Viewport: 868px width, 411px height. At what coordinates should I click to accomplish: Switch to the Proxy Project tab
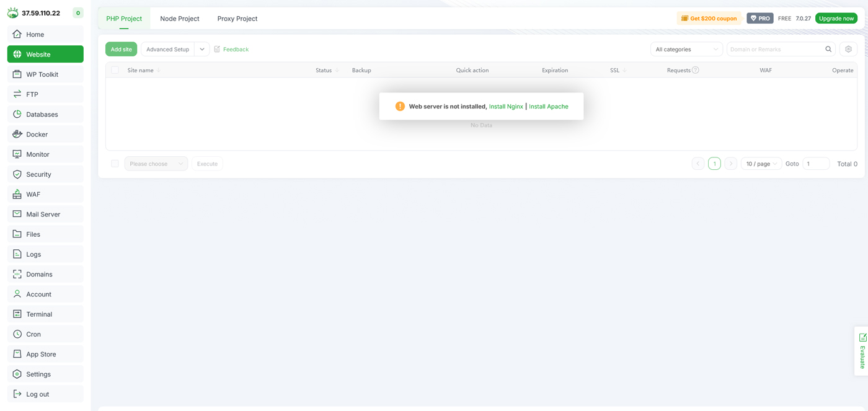(x=237, y=19)
